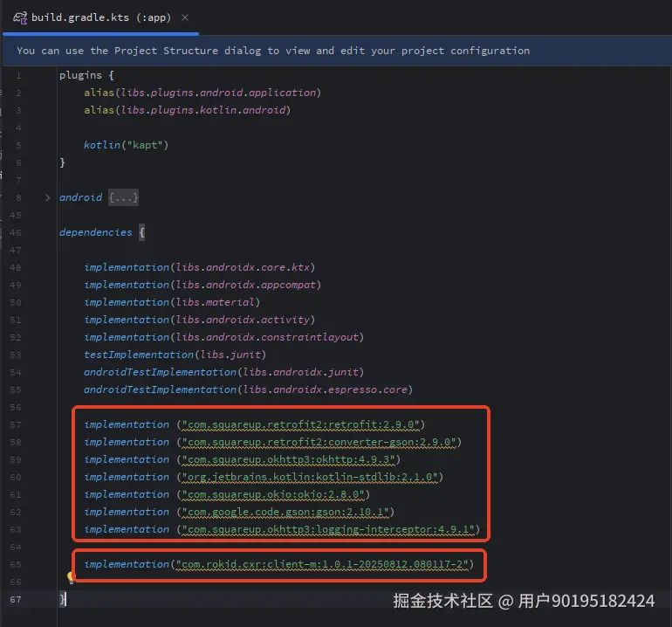Select the build.gradle.kts (:app) editor tab

(x=100, y=17)
